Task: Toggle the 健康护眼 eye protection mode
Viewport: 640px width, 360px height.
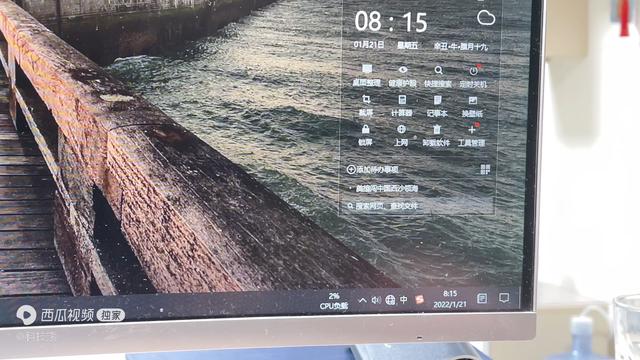Action: 402,76
